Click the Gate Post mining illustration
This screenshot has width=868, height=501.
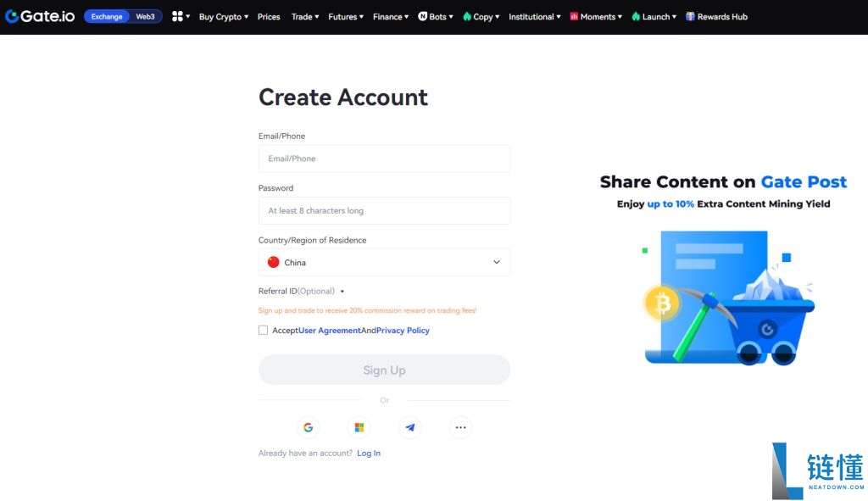click(728, 298)
